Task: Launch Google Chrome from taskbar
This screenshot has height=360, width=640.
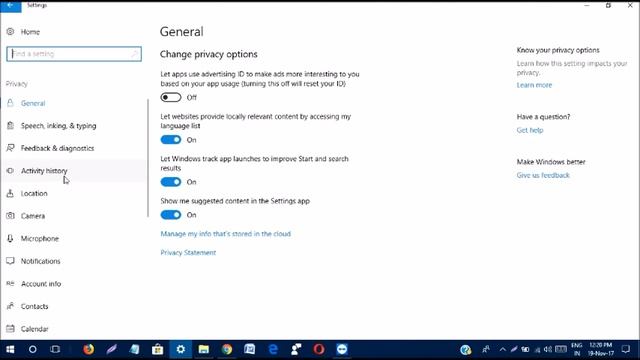Action: (227, 349)
